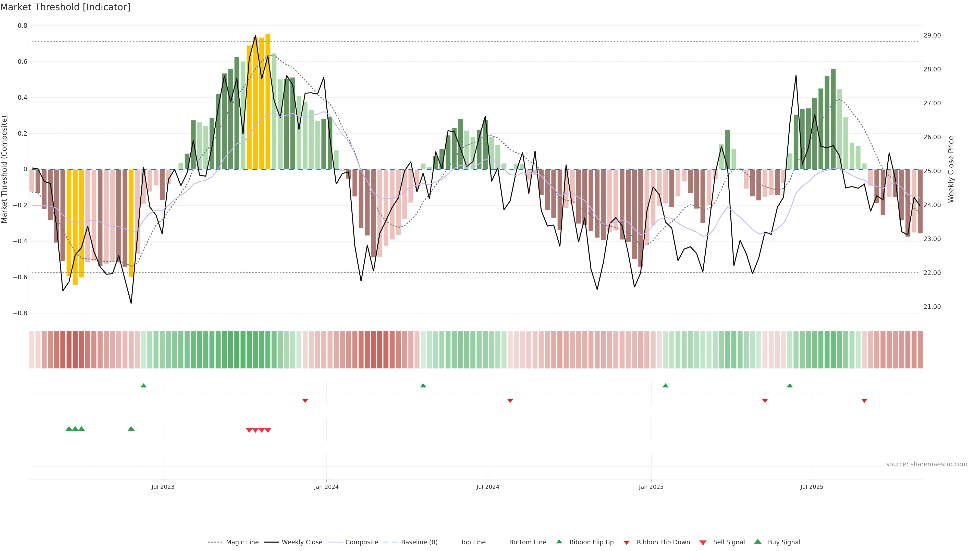Click the Weekly Close Price axis title
Screen dimensions: 980x551
click(951, 169)
